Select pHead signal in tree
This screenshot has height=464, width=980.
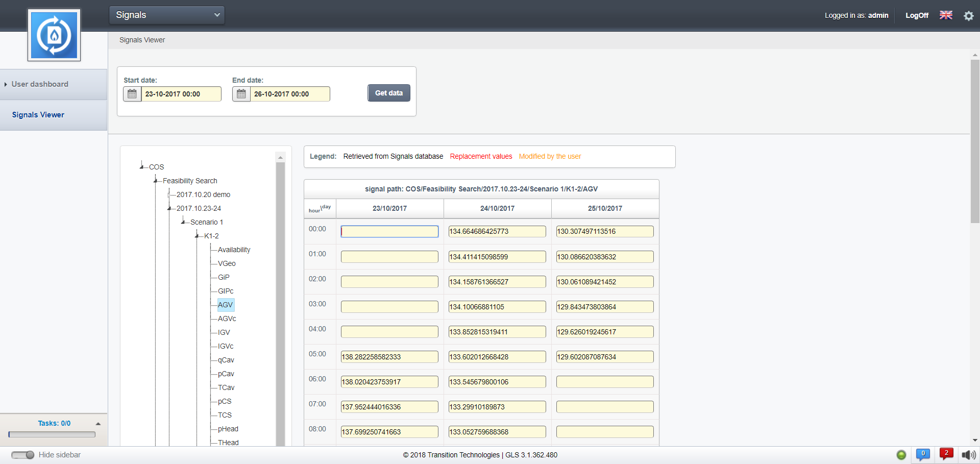(x=228, y=429)
